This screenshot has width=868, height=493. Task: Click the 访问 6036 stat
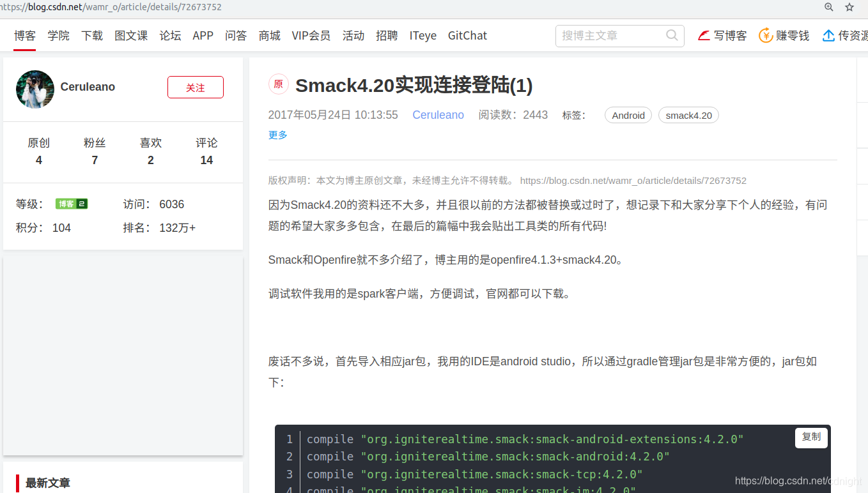click(x=154, y=204)
